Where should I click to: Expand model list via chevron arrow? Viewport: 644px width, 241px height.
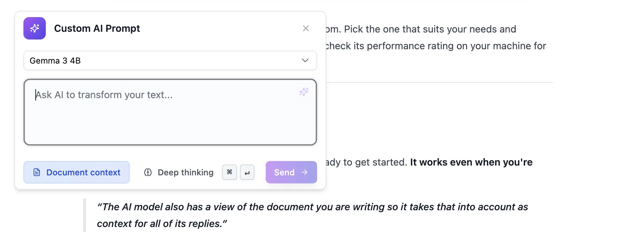(305, 60)
